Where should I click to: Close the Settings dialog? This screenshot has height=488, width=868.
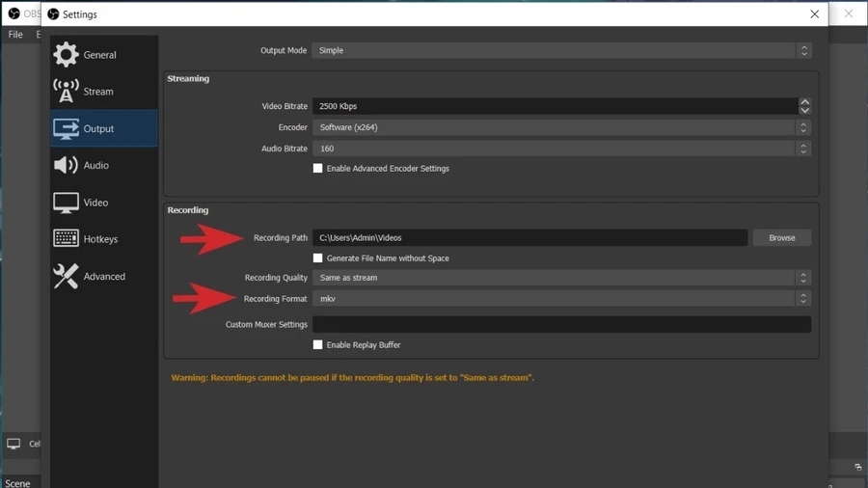click(x=814, y=14)
